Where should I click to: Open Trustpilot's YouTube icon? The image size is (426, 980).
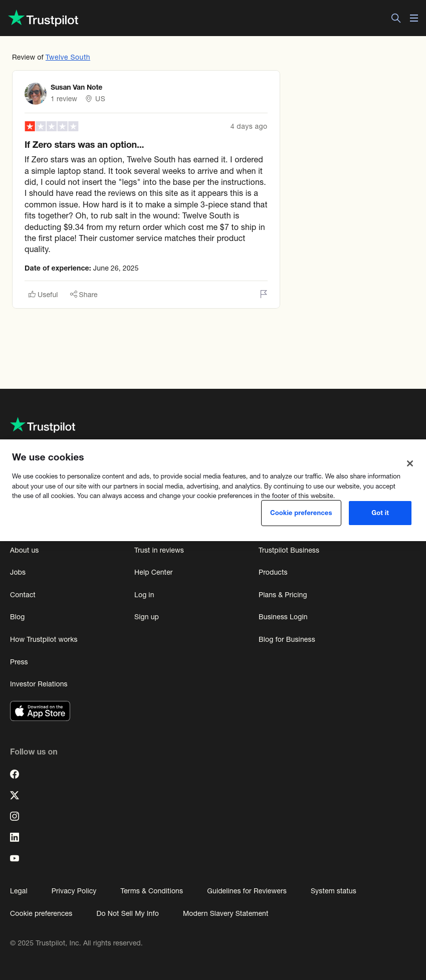pyautogui.click(x=15, y=858)
